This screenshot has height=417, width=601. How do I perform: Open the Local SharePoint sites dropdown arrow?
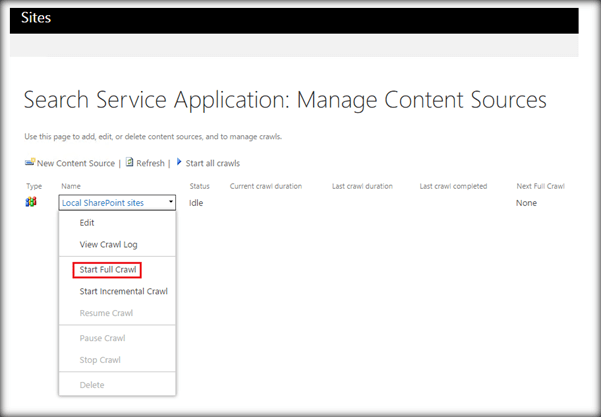point(171,203)
